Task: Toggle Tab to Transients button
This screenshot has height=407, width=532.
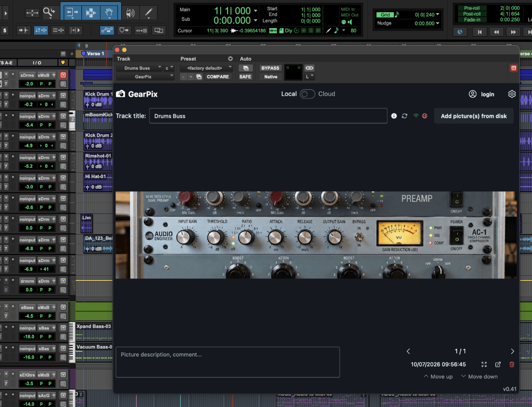Action: [x=23, y=30]
